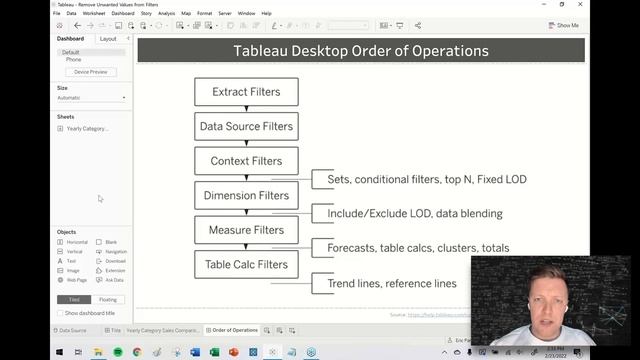Open the Analysis menu
Screen dimensions: 640x360
167,13
